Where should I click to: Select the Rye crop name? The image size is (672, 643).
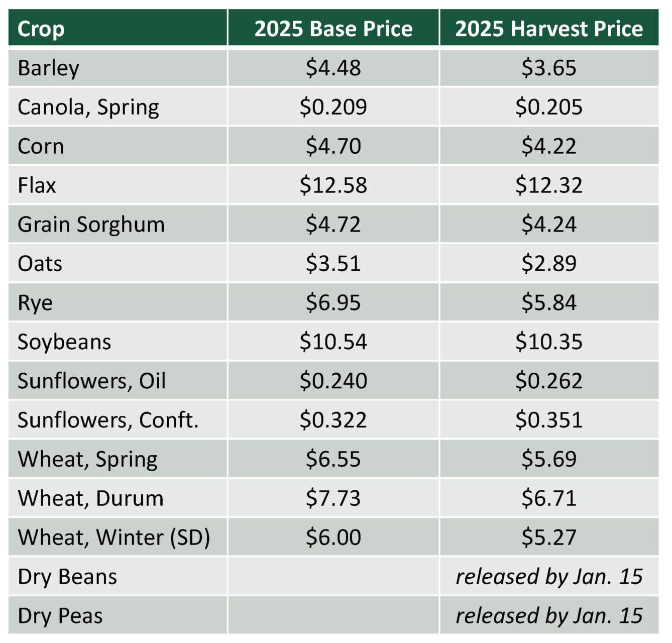35,303
